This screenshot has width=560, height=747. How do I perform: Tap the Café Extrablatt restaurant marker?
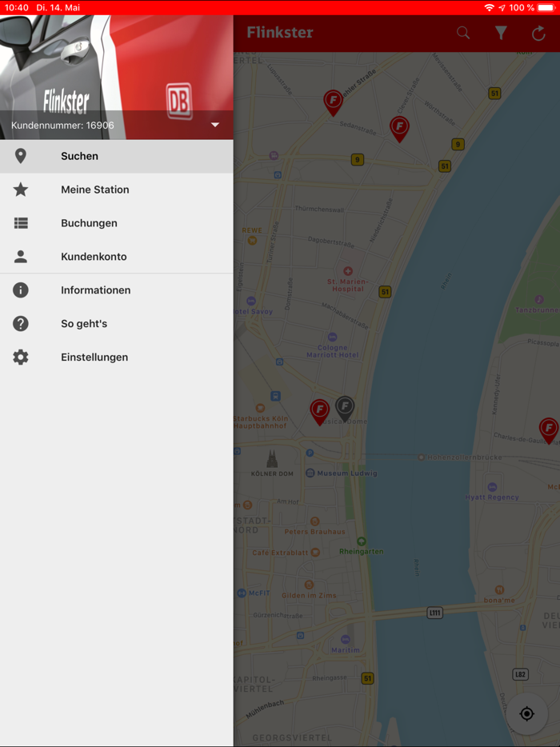pos(315,552)
